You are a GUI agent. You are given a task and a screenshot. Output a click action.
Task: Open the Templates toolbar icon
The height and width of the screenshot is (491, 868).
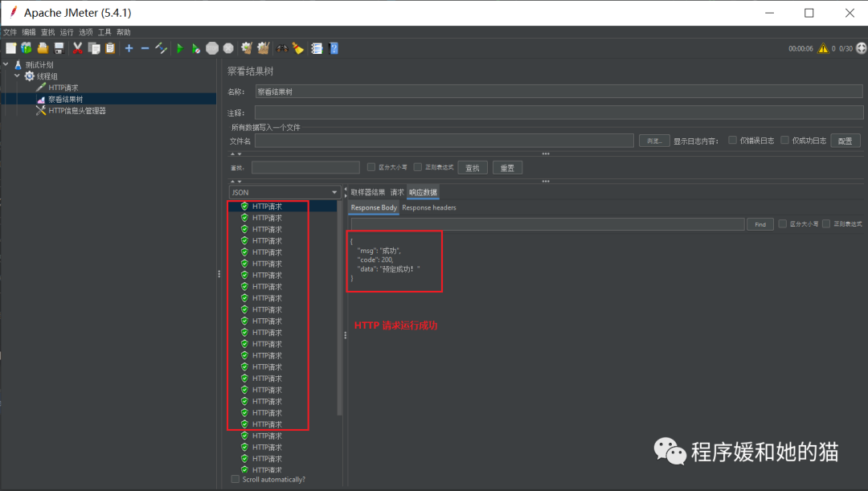coord(27,49)
